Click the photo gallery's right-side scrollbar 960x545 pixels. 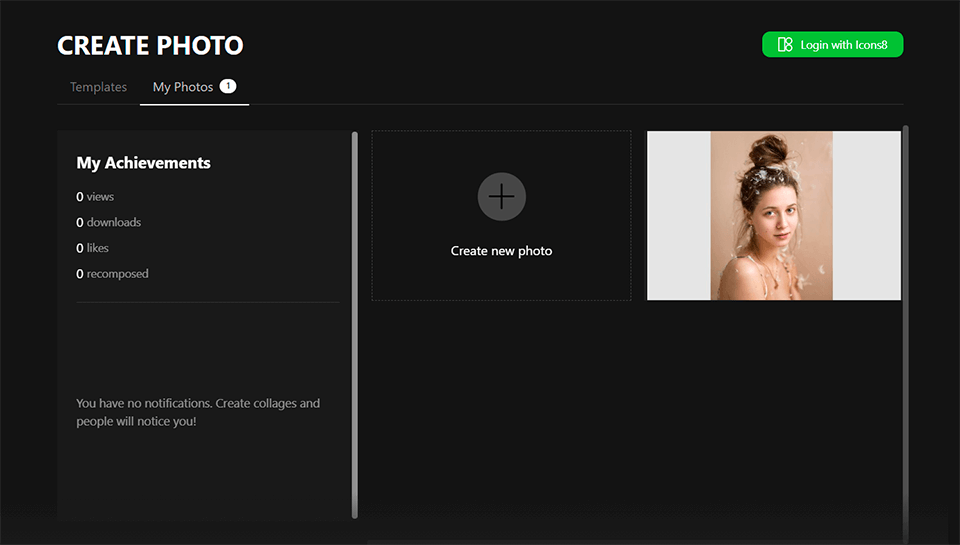coord(906,330)
